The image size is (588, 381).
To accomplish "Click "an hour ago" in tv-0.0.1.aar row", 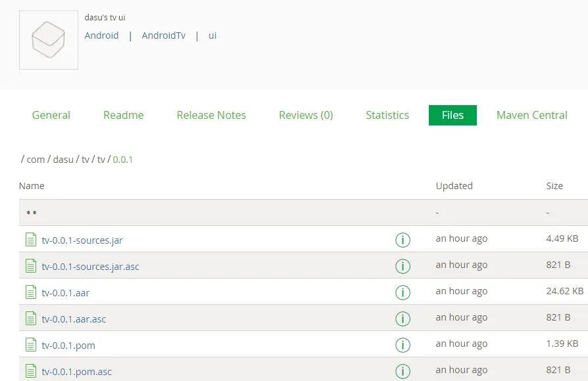I will [462, 291].
